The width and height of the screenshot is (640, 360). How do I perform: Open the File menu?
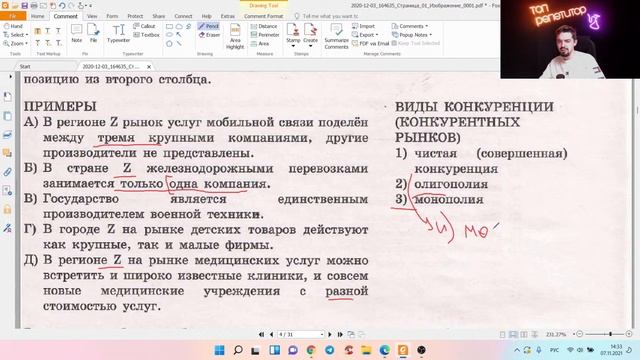pyautogui.click(x=13, y=16)
